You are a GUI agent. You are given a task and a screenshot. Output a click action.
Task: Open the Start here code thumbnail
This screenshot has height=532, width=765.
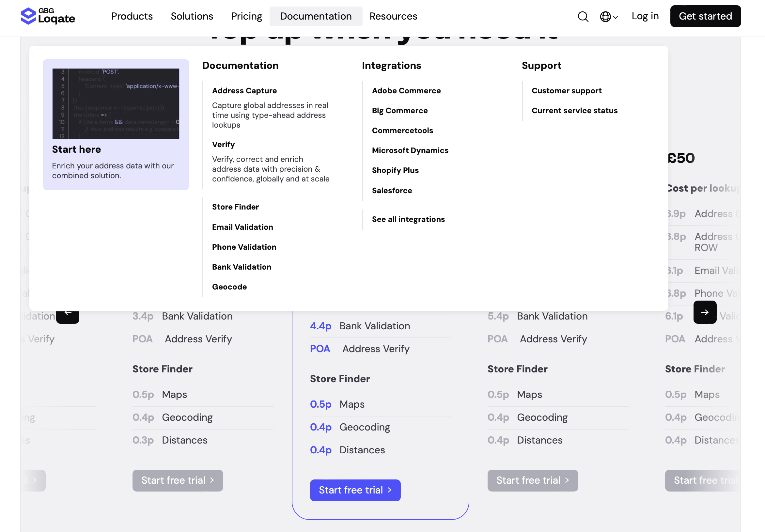[116, 103]
